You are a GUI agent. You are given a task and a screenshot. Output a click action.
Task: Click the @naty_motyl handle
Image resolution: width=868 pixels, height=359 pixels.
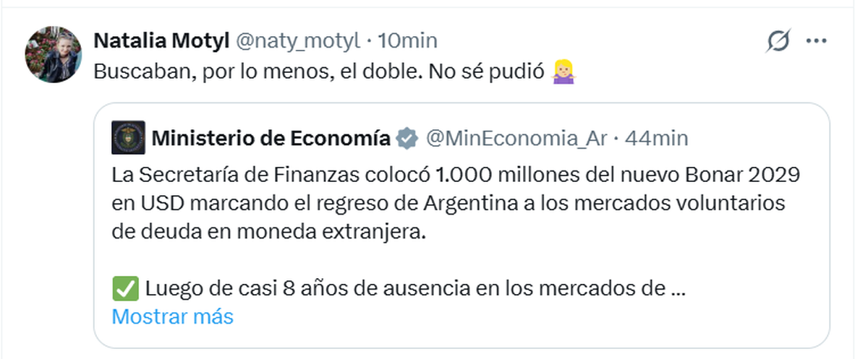click(298, 40)
